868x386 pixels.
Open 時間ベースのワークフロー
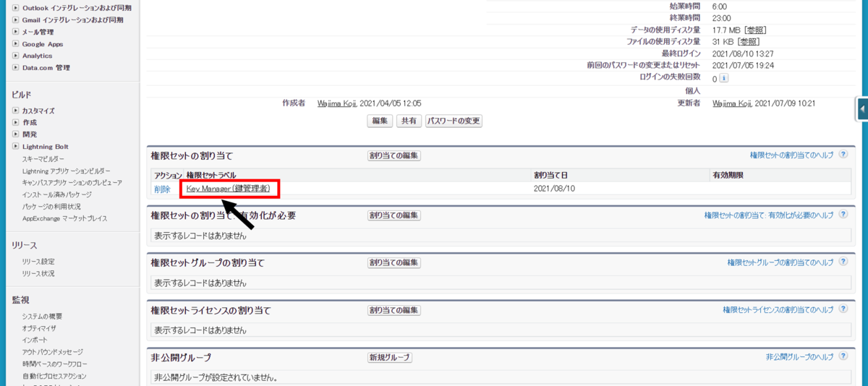coord(55,364)
